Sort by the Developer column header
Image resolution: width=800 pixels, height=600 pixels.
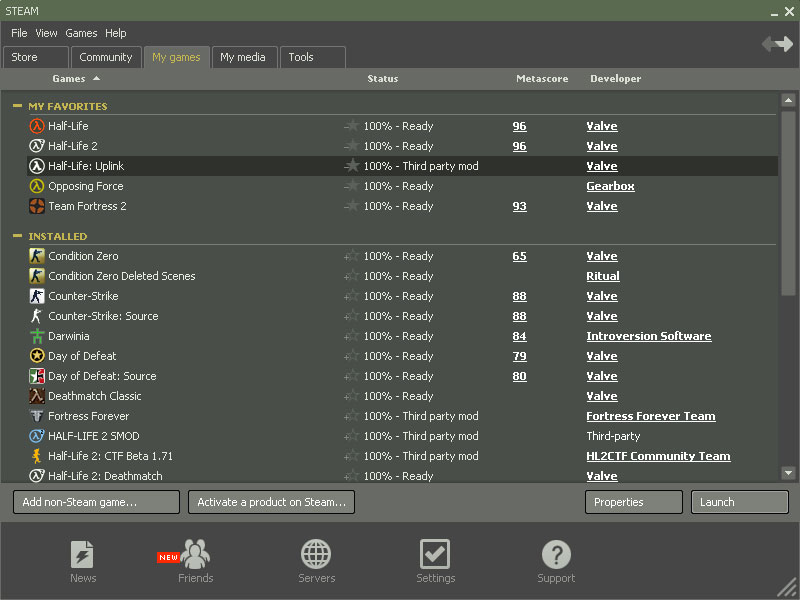[615, 79]
